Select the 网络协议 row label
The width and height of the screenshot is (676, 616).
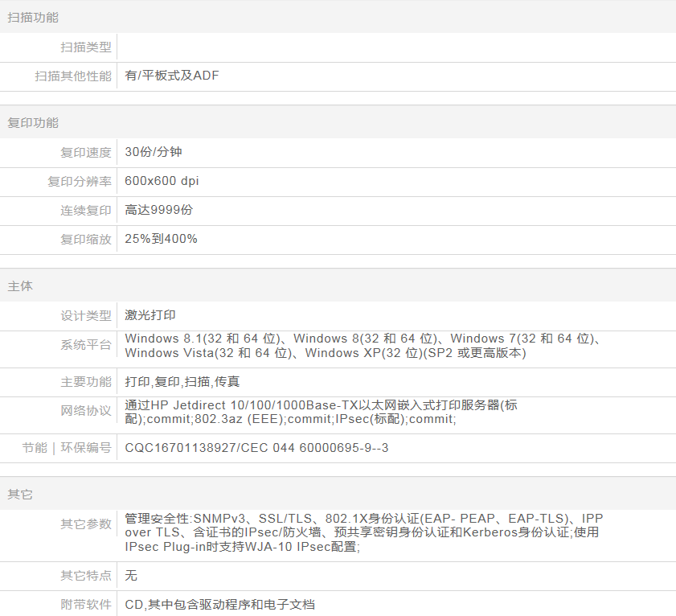(x=86, y=411)
